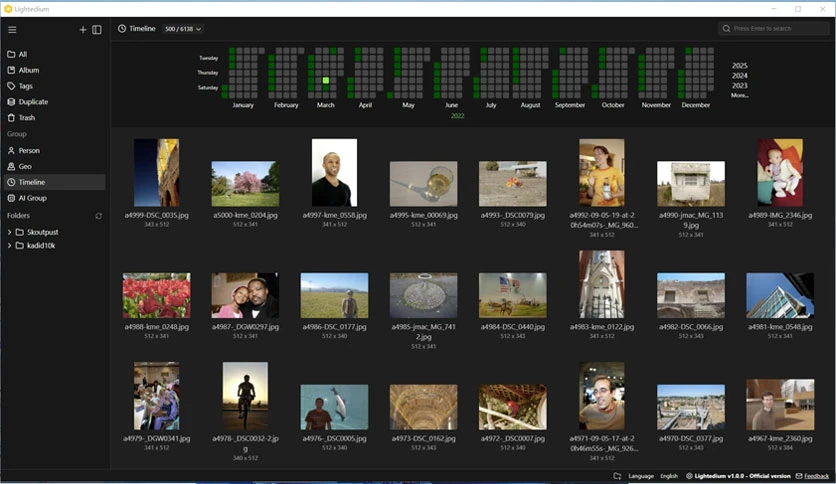
Task: Select year 2024 in timeline
Action: (739, 76)
